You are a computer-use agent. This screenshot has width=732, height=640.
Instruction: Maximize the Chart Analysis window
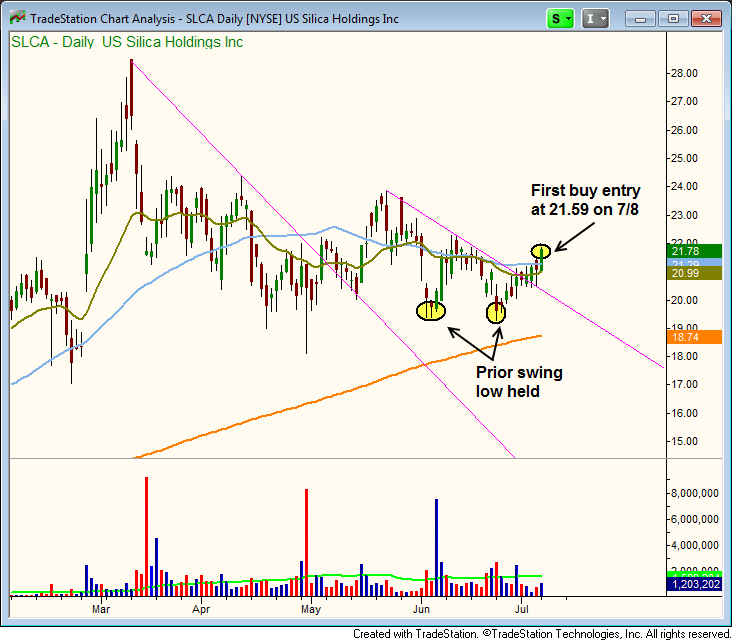[x=673, y=19]
